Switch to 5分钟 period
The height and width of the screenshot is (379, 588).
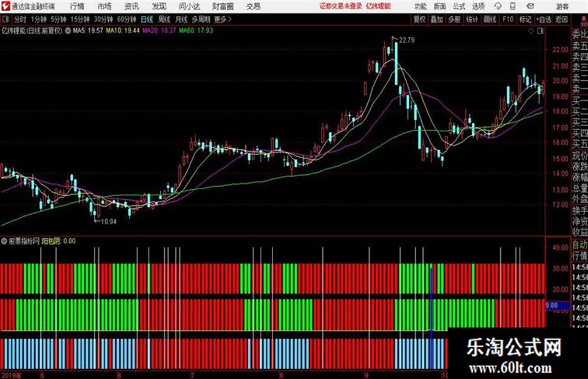tap(58, 19)
